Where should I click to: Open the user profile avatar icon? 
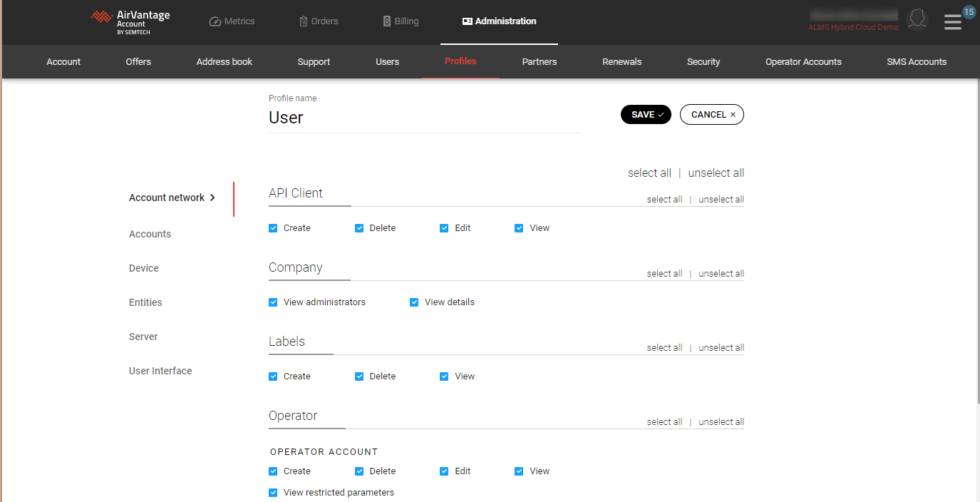917,20
